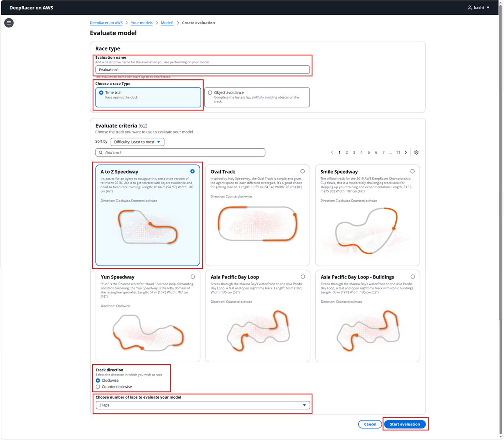
Task: Choose Object avoidance race type
Action: (210, 92)
